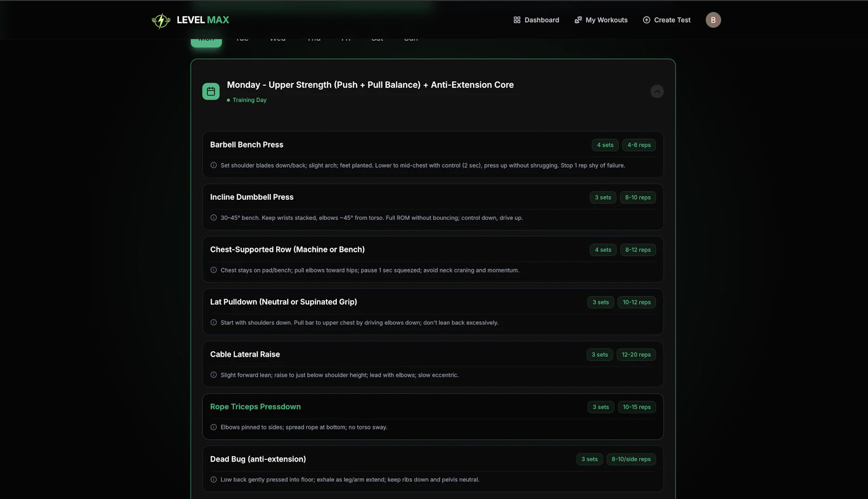Screen dimensions: 868x499
Task: Click the green calendar icon for Monday
Action: click(211, 91)
